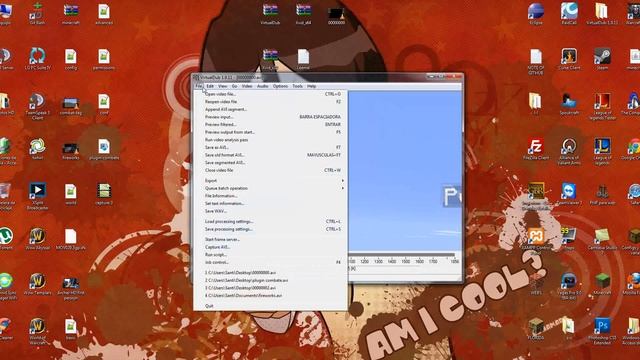This screenshot has height=360, width=640.
Task: Open the Go menu
Action: (x=234, y=86)
